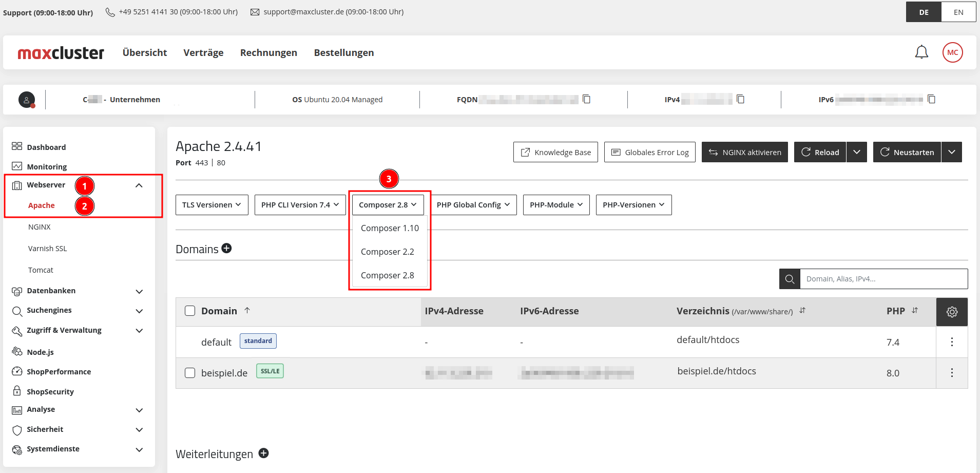Viewport: 980px width, 473px height.
Task: Select Composer 2.2 from list
Action: 388,252
